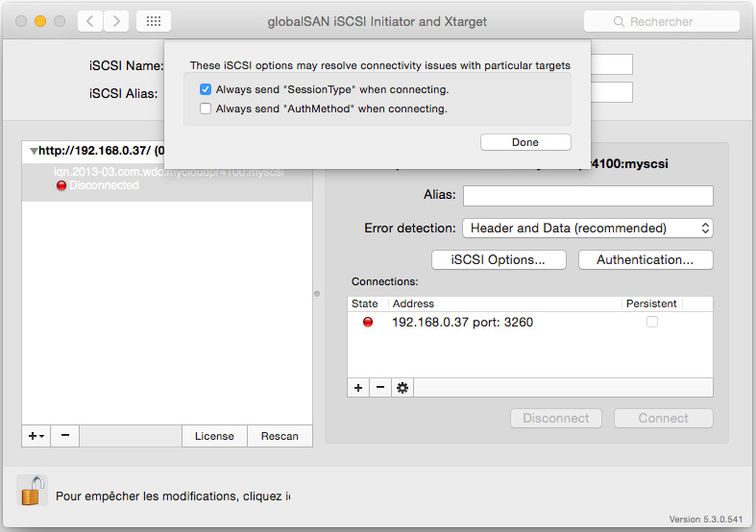Click the Connect button

coord(664,419)
